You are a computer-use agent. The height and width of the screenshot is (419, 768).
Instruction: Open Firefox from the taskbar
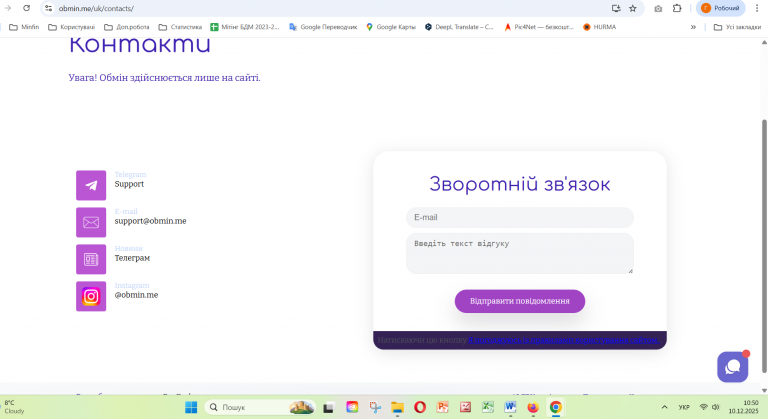pyautogui.click(x=533, y=407)
